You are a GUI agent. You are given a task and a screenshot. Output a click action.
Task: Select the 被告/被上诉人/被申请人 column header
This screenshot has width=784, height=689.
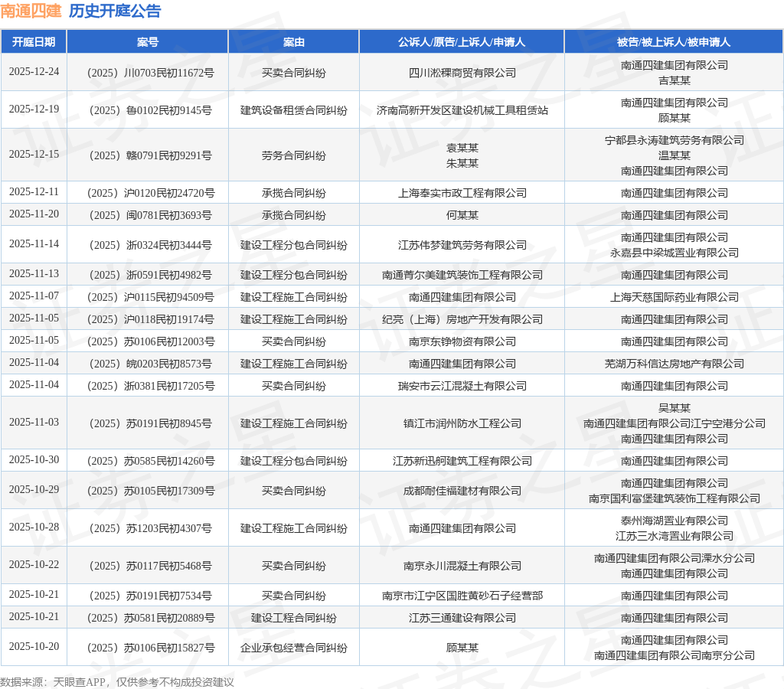(674, 42)
